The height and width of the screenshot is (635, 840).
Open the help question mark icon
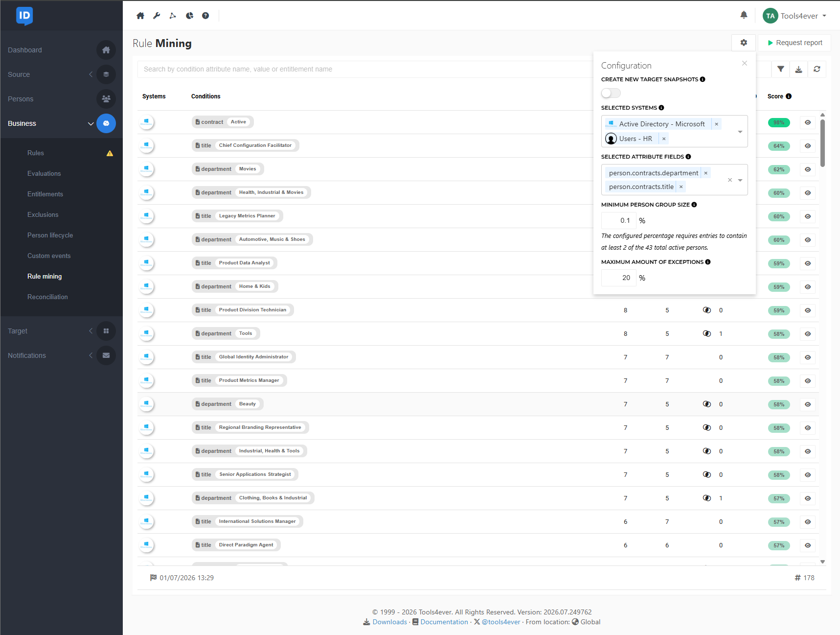pos(205,16)
